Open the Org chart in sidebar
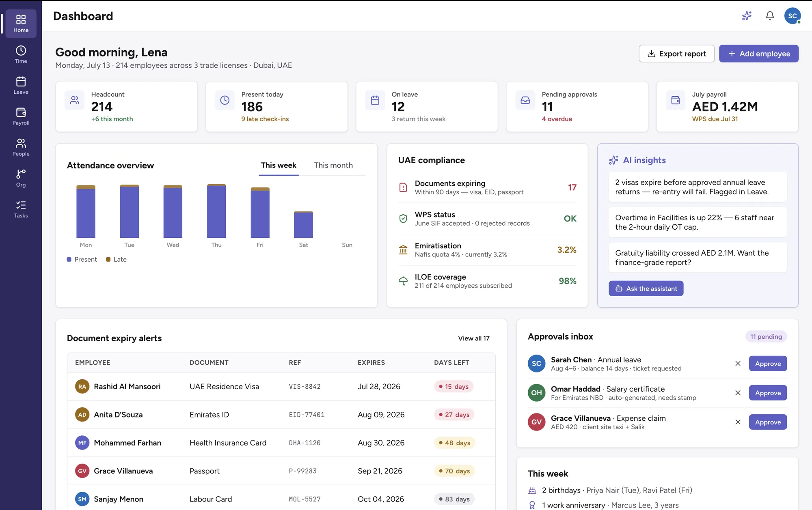Viewport: 812px width, 510px height. 21,178
